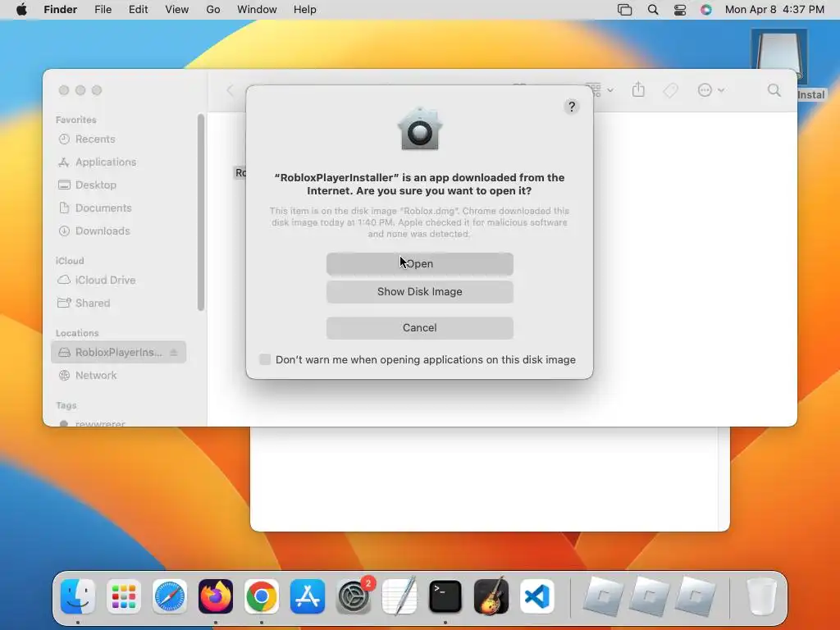Click the Finder window search icon
The image size is (840, 630).
(774, 90)
